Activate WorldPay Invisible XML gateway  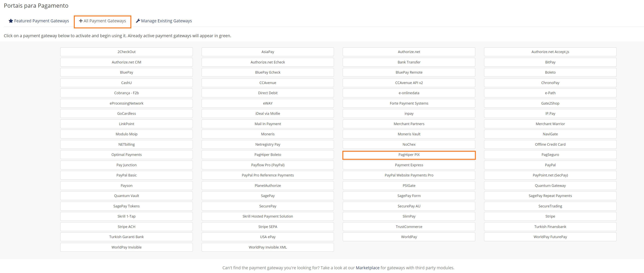pyautogui.click(x=268, y=247)
